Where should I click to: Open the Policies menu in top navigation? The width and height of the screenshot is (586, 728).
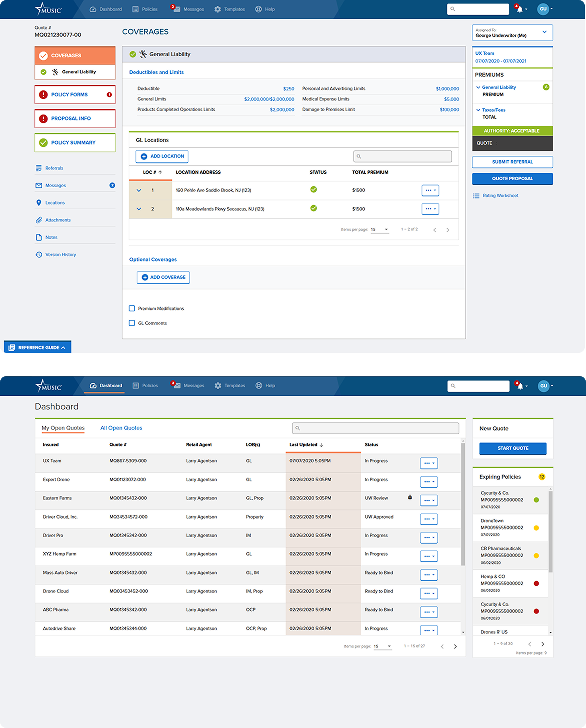[x=145, y=9]
